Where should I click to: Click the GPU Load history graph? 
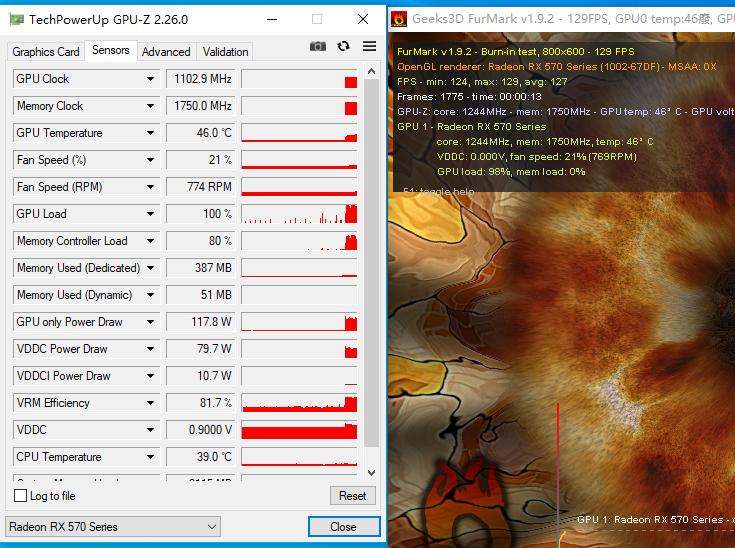299,214
